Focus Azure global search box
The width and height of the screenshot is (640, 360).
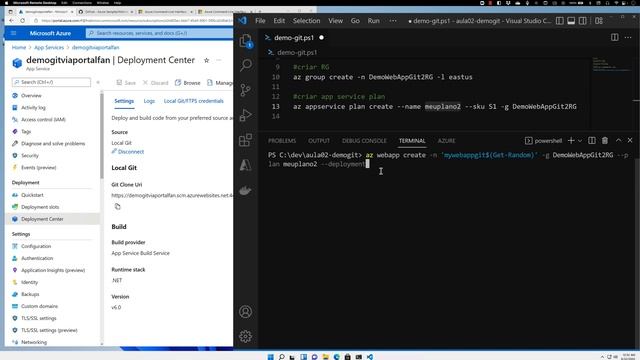pos(159,33)
